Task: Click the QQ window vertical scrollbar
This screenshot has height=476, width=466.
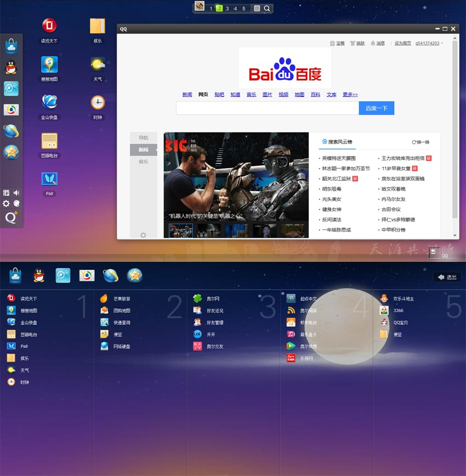Action: (454, 129)
